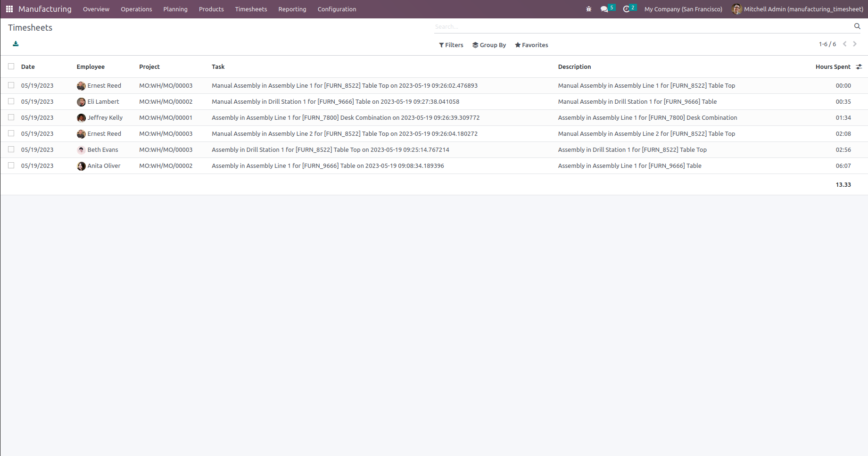Open the Group By dropdown
Screen dimensions: 868x456
(x=489, y=45)
